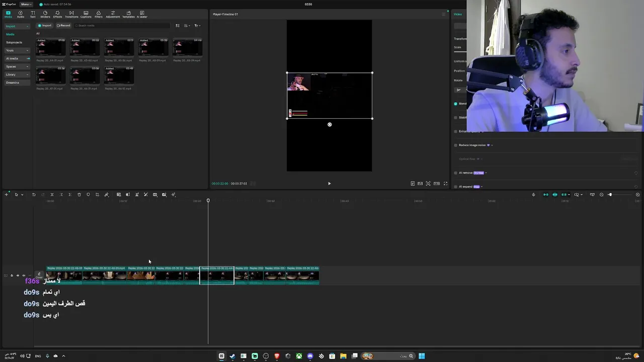Open the Text panel
This screenshot has width=644, height=362.
33,14
